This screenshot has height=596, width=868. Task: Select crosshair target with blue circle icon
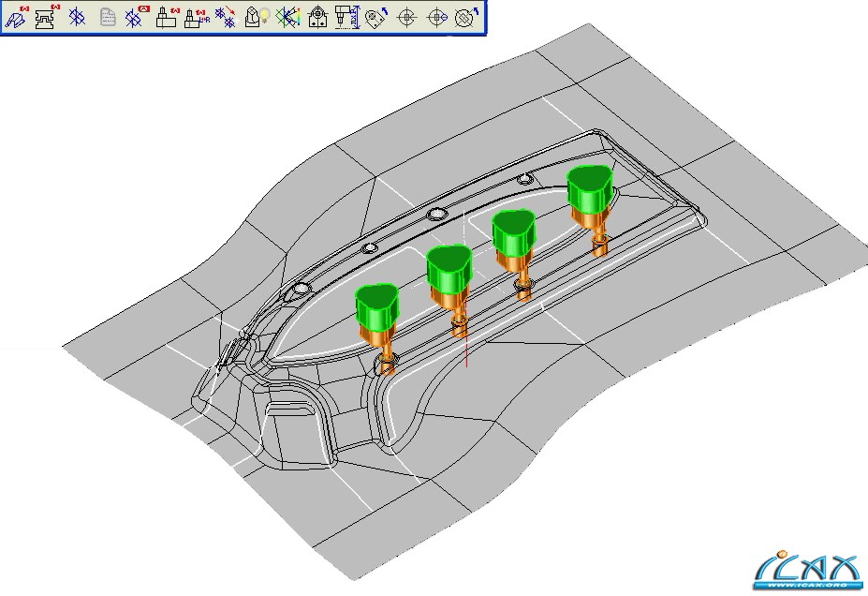pos(437,17)
